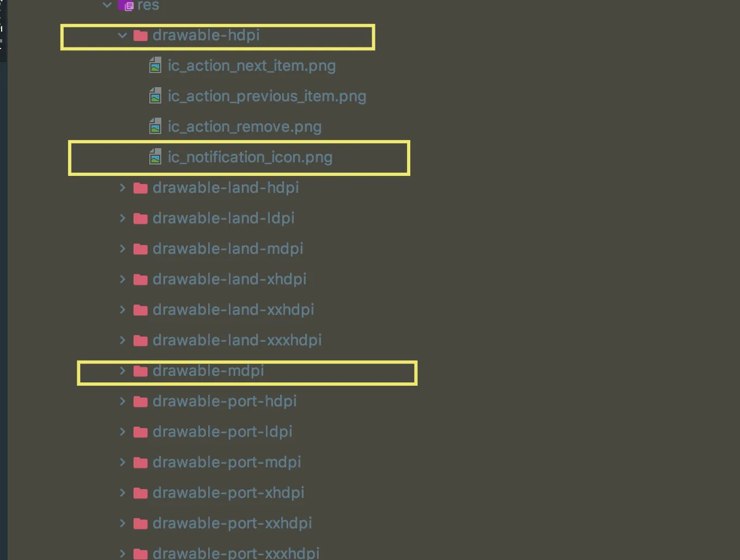This screenshot has height=560, width=740.
Task: Select the drawable-land-xxxhdpi folder name
Action: pyautogui.click(x=237, y=340)
